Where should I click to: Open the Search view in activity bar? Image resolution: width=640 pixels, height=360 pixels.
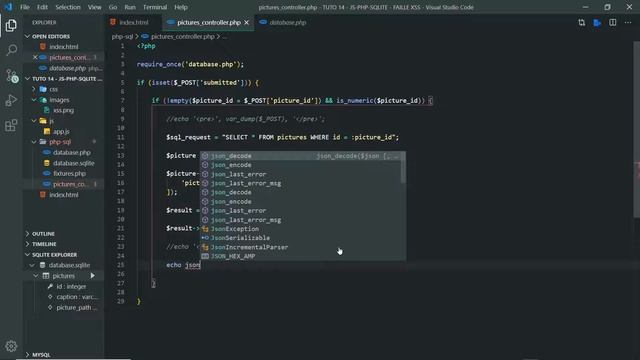point(11,50)
